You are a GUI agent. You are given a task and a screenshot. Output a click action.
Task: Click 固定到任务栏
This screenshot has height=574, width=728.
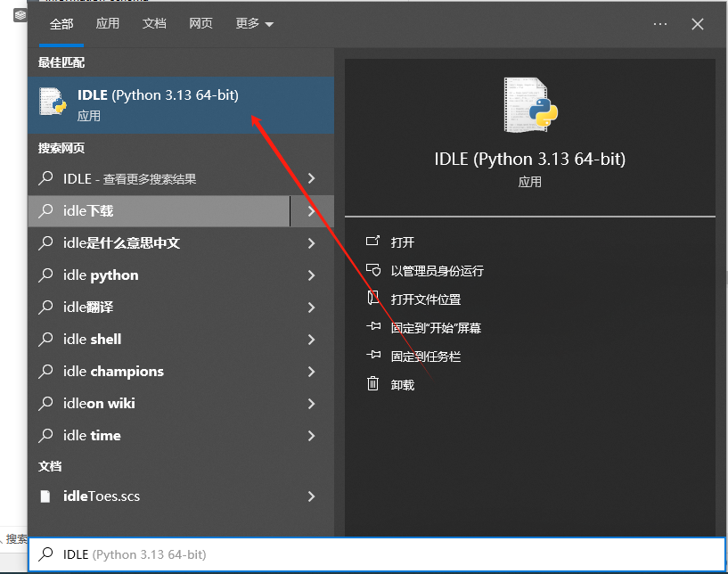(x=425, y=357)
